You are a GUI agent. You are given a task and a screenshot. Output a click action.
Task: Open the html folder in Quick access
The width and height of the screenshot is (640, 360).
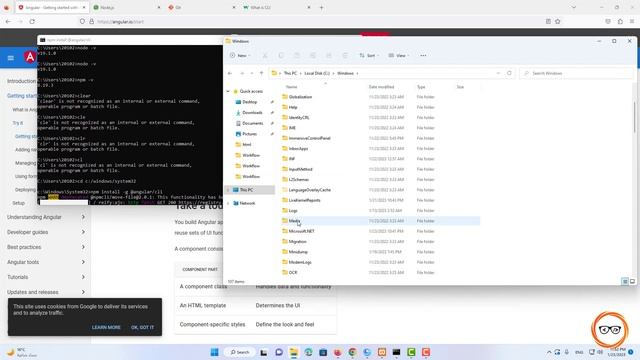tap(247, 144)
